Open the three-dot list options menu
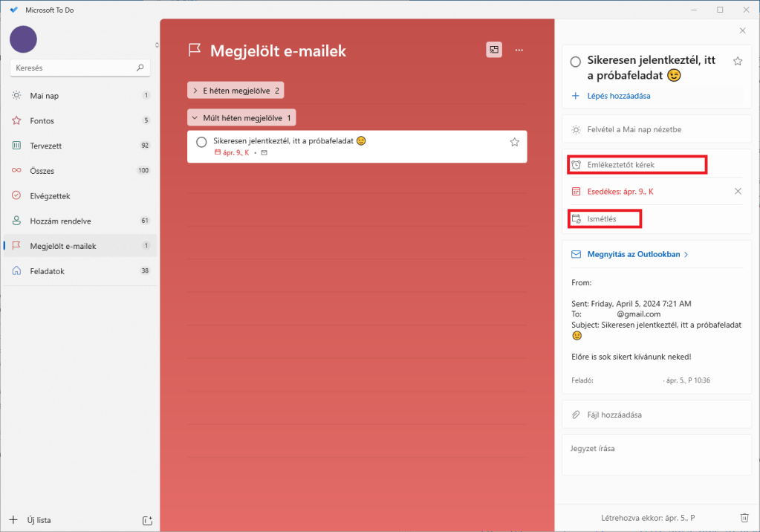Image resolution: width=760 pixels, height=532 pixels. point(519,50)
